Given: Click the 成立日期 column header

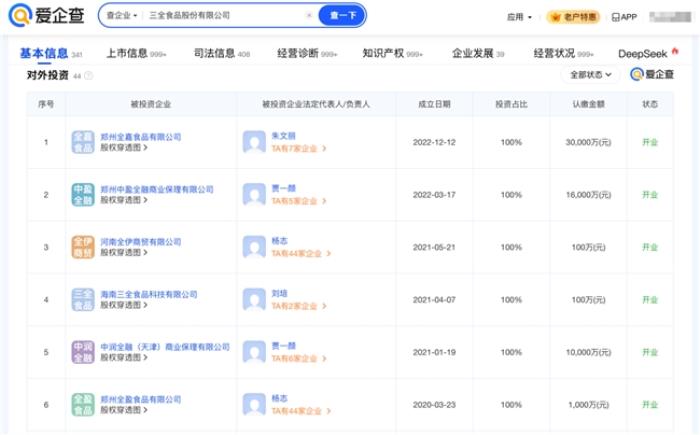Looking at the screenshot, I should [x=434, y=104].
